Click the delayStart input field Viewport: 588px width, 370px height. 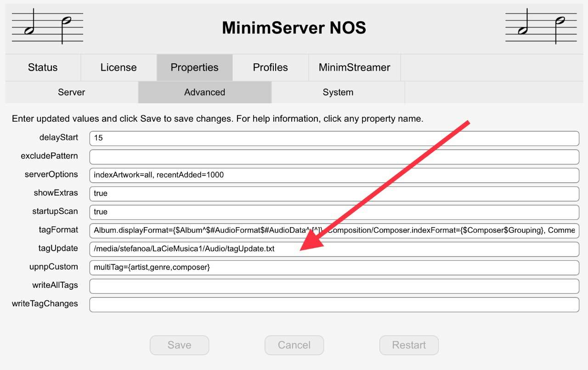click(334, 138)
